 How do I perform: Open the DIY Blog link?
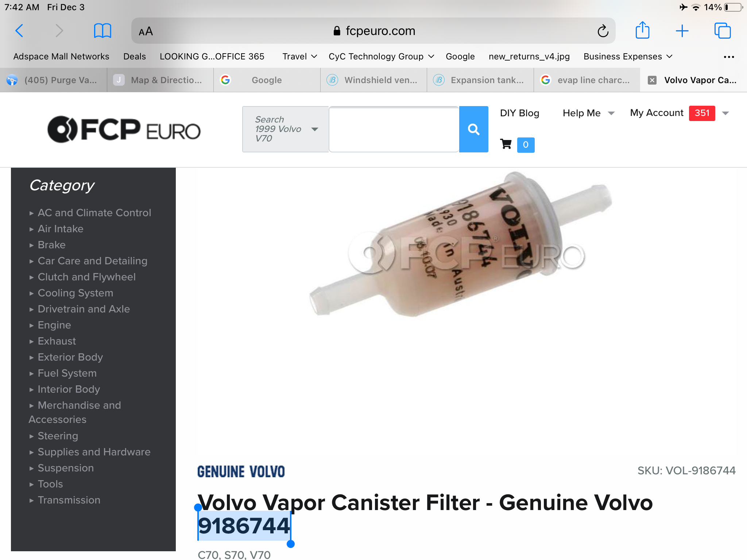coord(519,113)
